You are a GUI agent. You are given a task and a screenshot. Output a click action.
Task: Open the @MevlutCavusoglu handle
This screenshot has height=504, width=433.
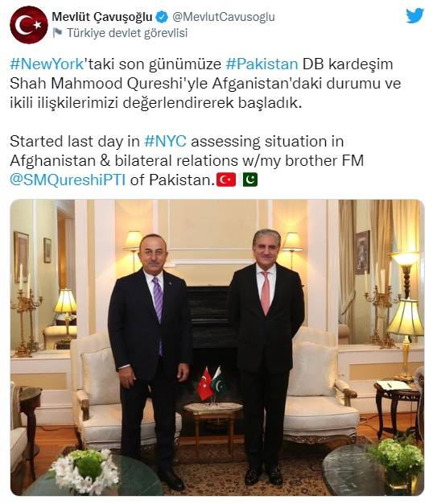224,17
